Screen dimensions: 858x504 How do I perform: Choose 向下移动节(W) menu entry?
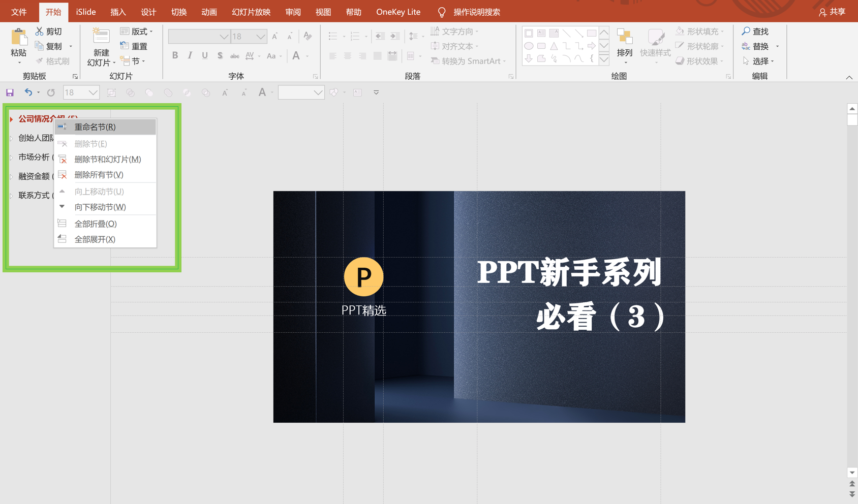[x=105, y=207]
